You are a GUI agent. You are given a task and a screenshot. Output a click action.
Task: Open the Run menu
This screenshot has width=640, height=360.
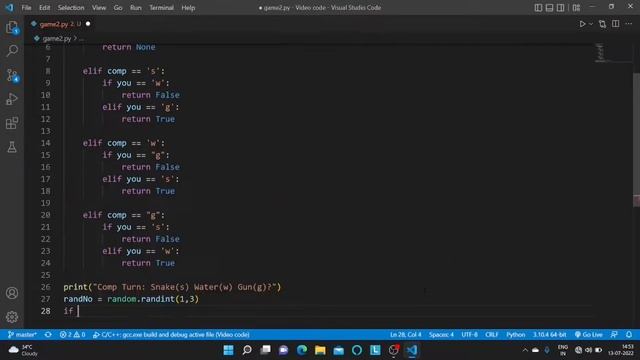[x=136, y=8]
